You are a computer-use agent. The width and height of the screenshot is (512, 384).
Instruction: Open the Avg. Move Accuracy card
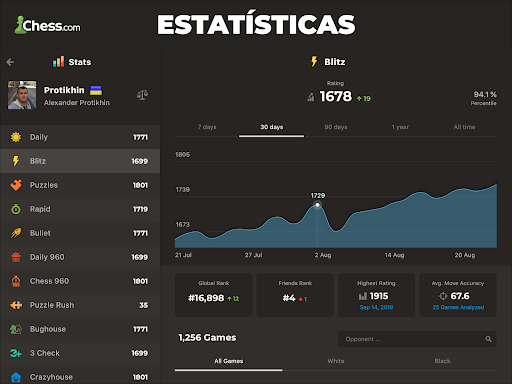[x=458, y=295]
